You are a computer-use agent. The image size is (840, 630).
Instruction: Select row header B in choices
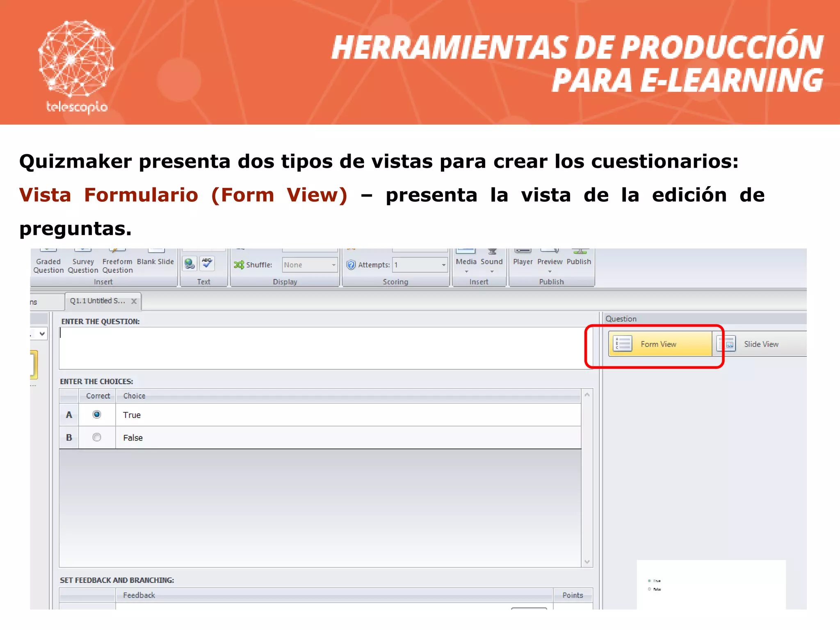coord(69,438)
